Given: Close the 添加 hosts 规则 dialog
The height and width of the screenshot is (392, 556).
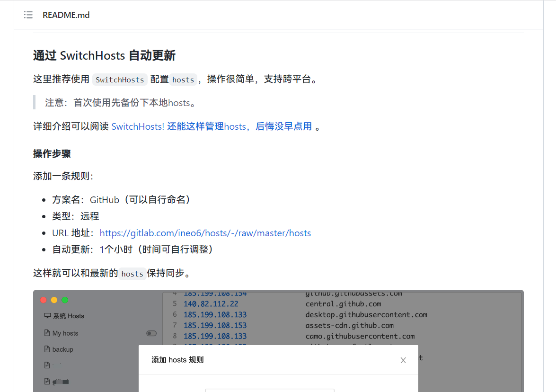Looking at the screenshot, I should (x=403, y=360).
